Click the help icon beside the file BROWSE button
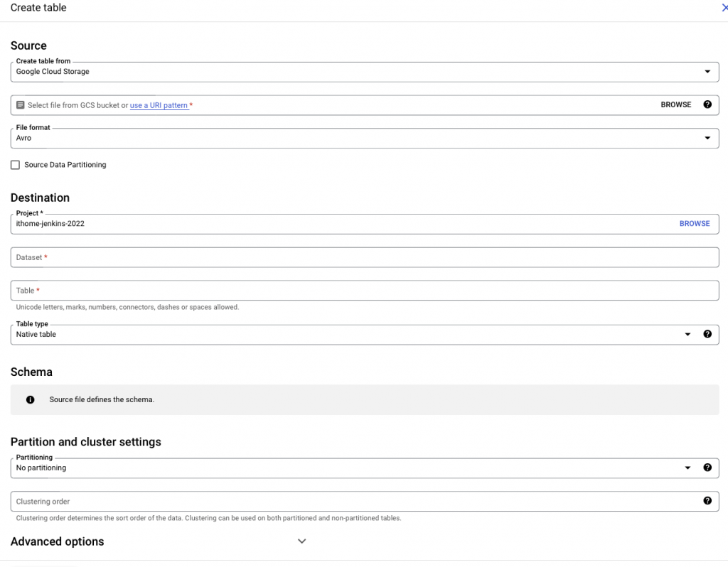The height and width of the screenshot is (567, 728). pos(707,104)
